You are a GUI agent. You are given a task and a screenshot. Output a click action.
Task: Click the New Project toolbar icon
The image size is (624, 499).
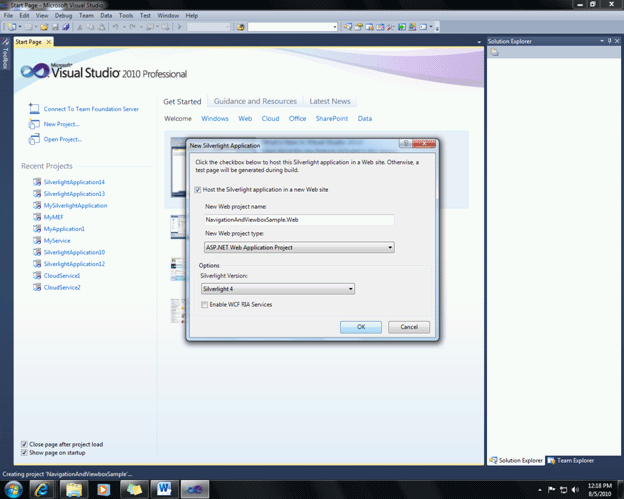coord(12,27)
